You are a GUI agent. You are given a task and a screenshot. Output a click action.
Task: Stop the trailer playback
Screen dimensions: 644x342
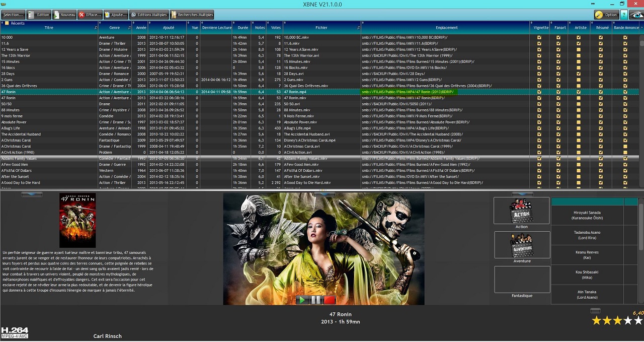tap(330, 300)
